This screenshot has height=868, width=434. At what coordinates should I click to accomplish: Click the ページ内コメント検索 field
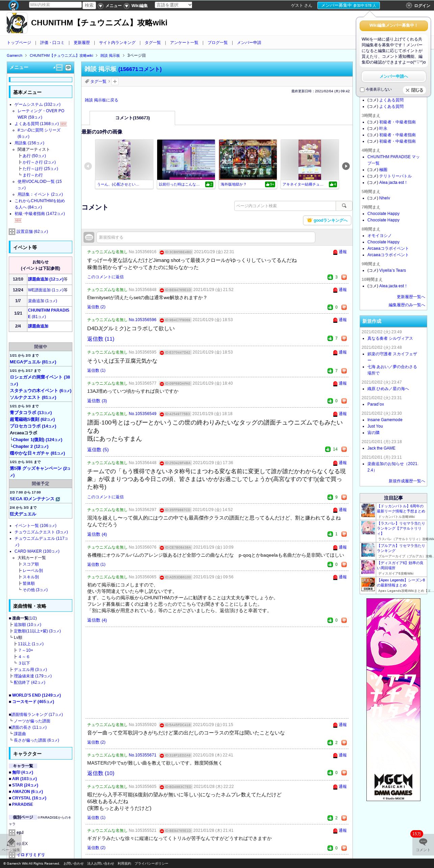[x=285, y=206]
